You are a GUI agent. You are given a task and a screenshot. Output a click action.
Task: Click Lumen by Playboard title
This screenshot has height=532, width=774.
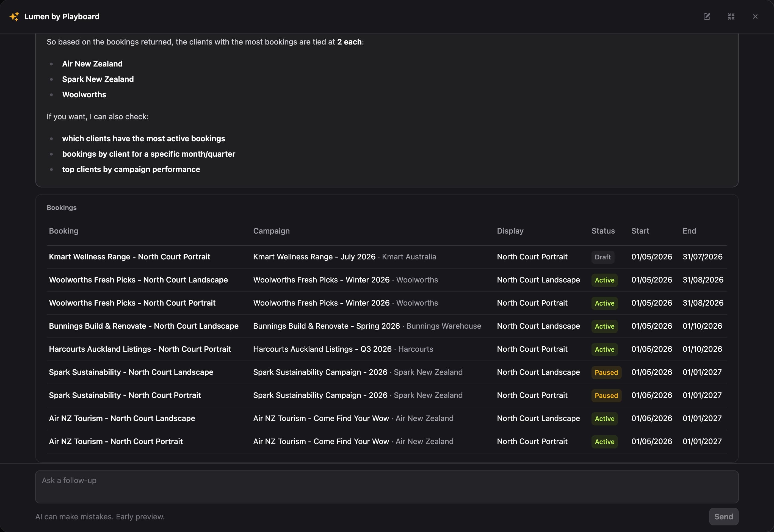62,16
